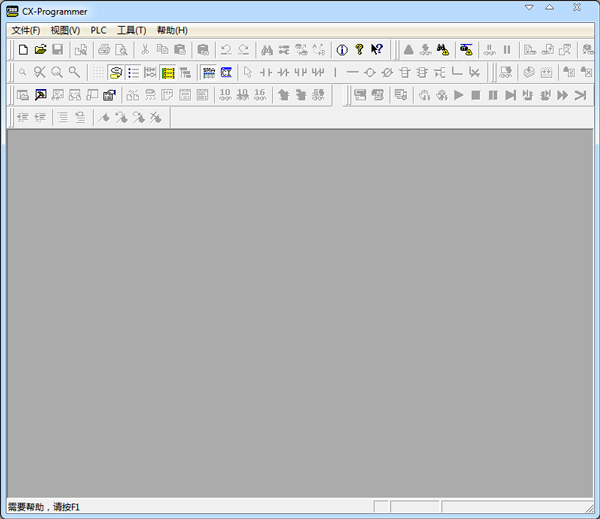Insert a new closed coil with slash
Screen dimensions: 600x519
[387, 72]
